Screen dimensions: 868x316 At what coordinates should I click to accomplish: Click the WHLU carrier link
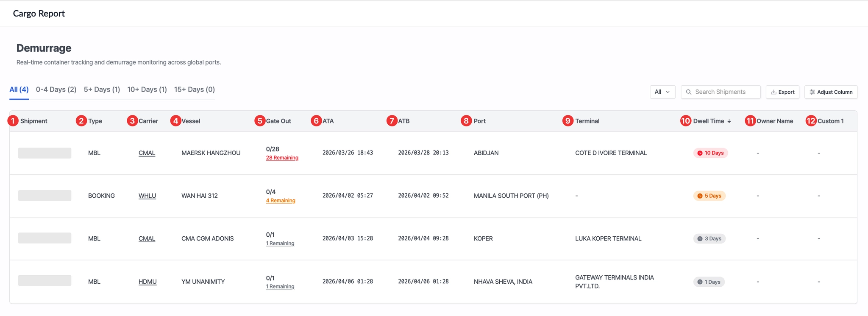pos(147,196)
